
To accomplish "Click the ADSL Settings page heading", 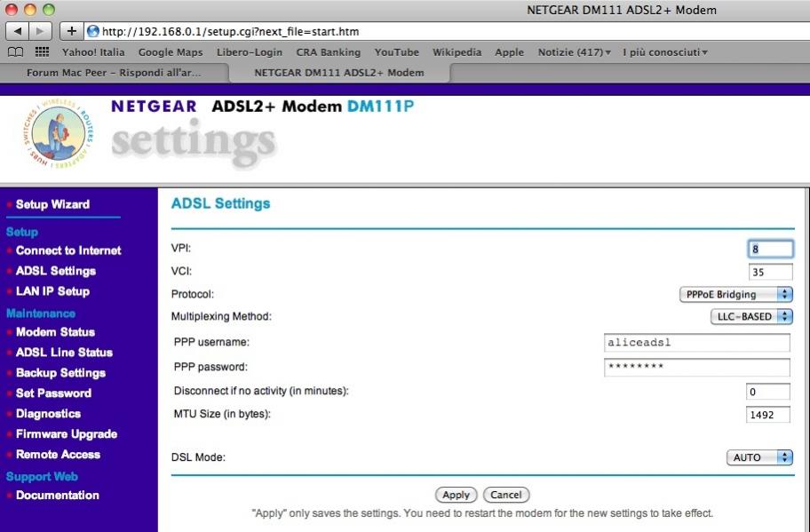I will [220, 203].
